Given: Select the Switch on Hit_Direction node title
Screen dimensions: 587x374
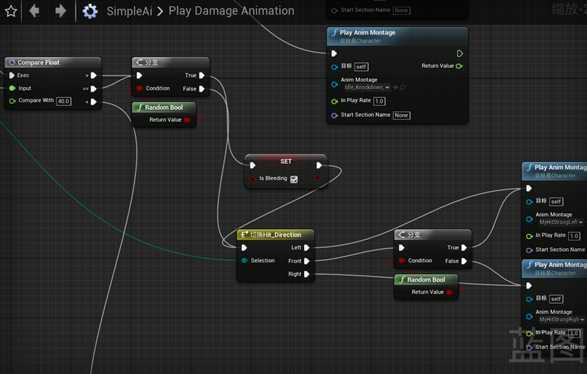Looking at the screenshot, I should (x=276, y=235).
